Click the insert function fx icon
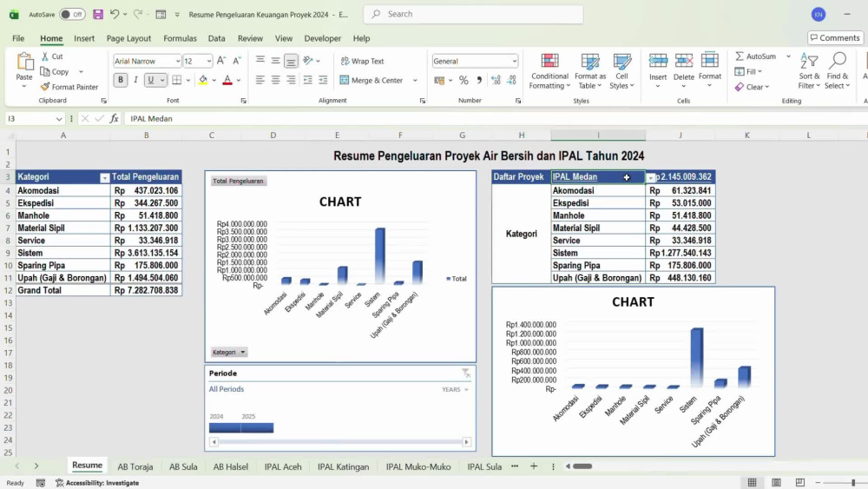868x489 pixels. [x=114, y=118]
